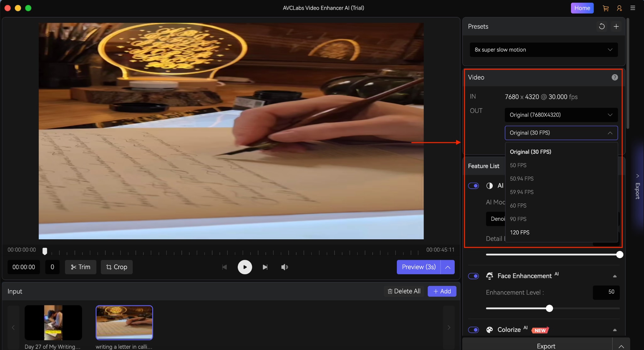Select the Day 27 of My Writing thumbnail

coord(53,323)
